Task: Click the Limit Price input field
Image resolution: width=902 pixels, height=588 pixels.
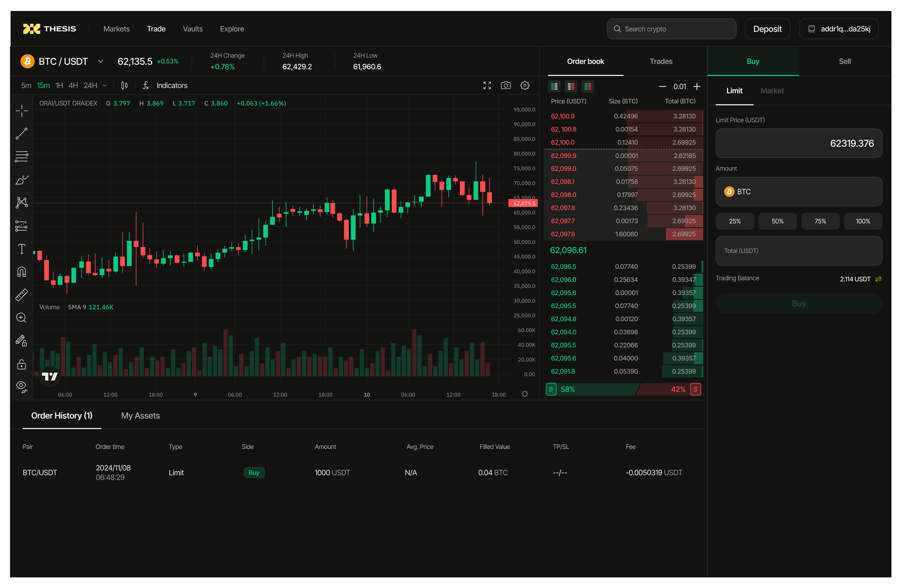Action: pos(799,143)
